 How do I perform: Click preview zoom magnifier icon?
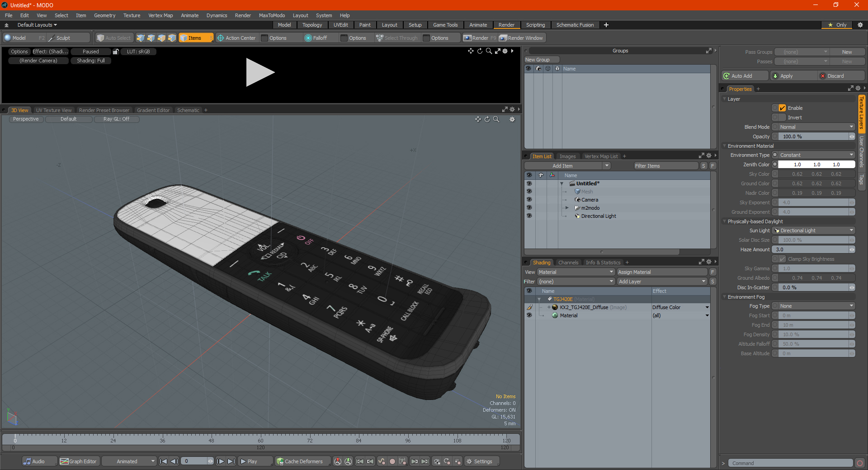(489, 51)
